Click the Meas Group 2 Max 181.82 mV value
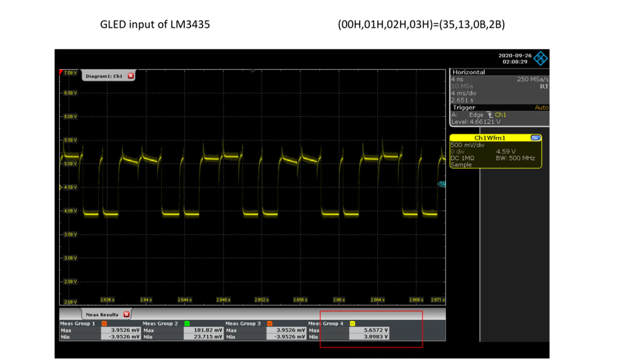644x362 pixels. [x=204, y=330]
